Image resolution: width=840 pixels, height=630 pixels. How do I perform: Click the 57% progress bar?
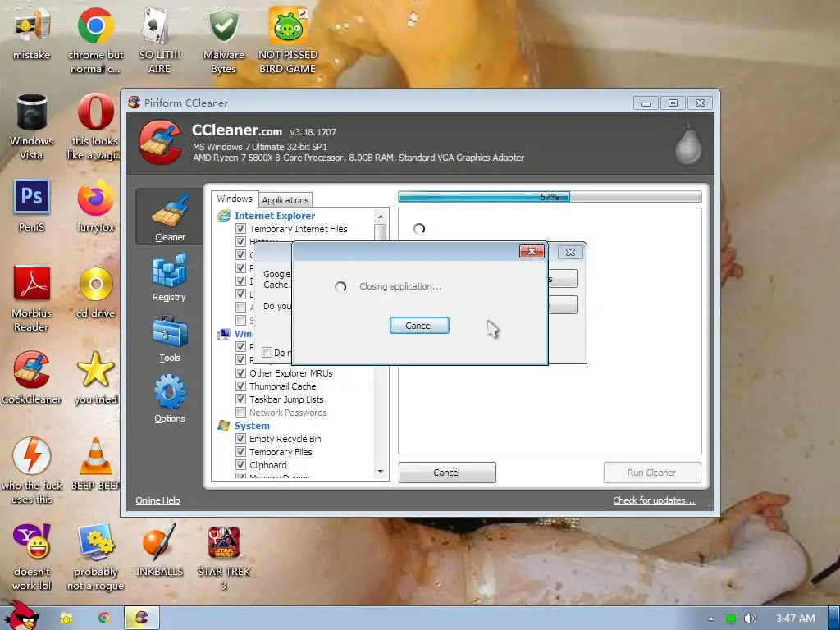[x=550, y=197]
